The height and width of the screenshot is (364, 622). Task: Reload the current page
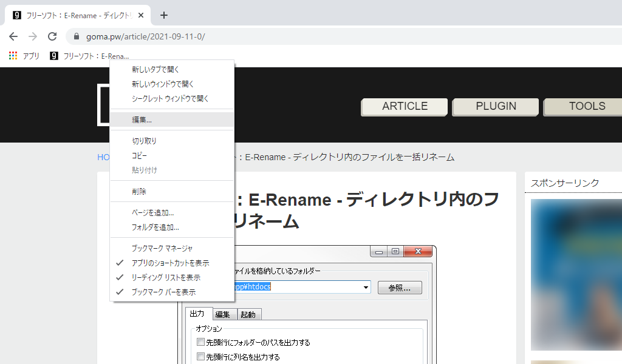click(x=52, y=36)
